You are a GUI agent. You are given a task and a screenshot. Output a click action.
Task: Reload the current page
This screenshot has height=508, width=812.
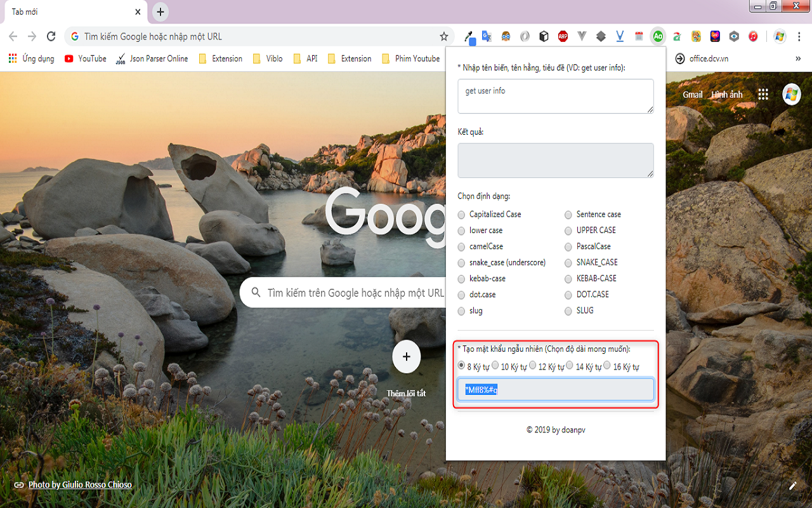(51, 37)
